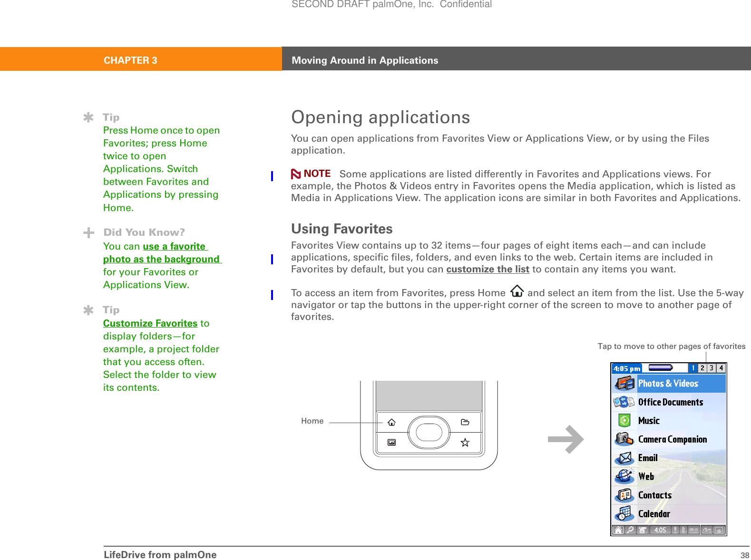Tap the Bluetooth icon in status bar
Viewport: 751px width, 560px height.
point(683,530)
